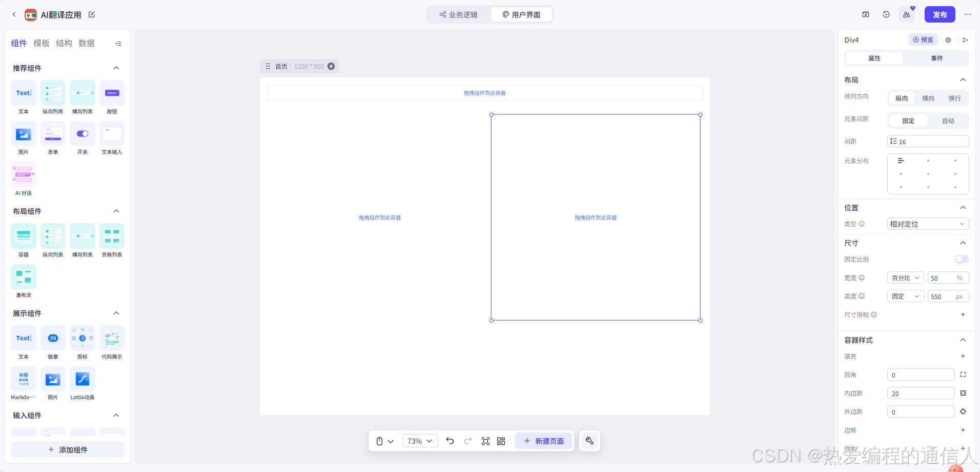The width and height of the screenshot is (980, 472).
Task: Pick the 图标 icon component
Action: [x=83, y=343]
